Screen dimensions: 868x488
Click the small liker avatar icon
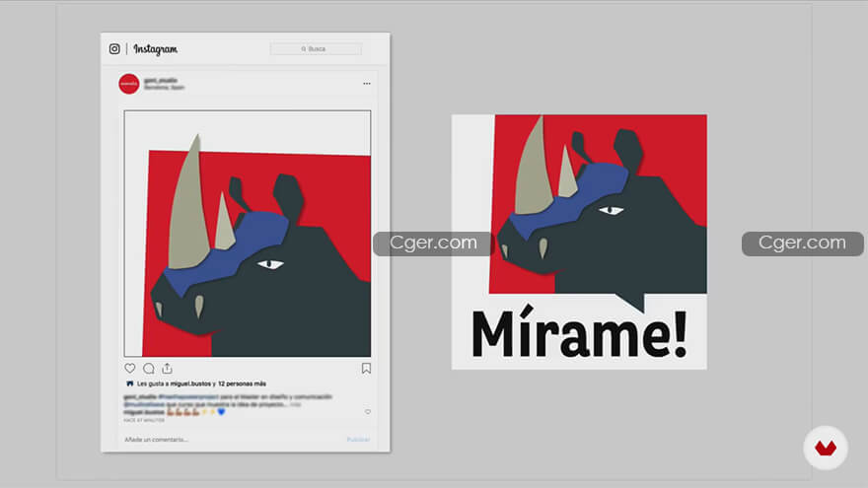(129, 383)
